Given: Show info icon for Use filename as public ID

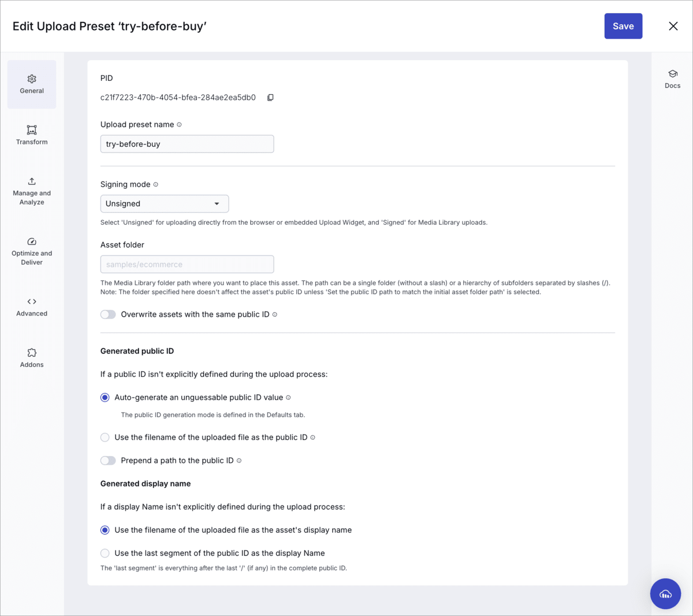Looking at the screenshot, I should click(x=312, y=437).
